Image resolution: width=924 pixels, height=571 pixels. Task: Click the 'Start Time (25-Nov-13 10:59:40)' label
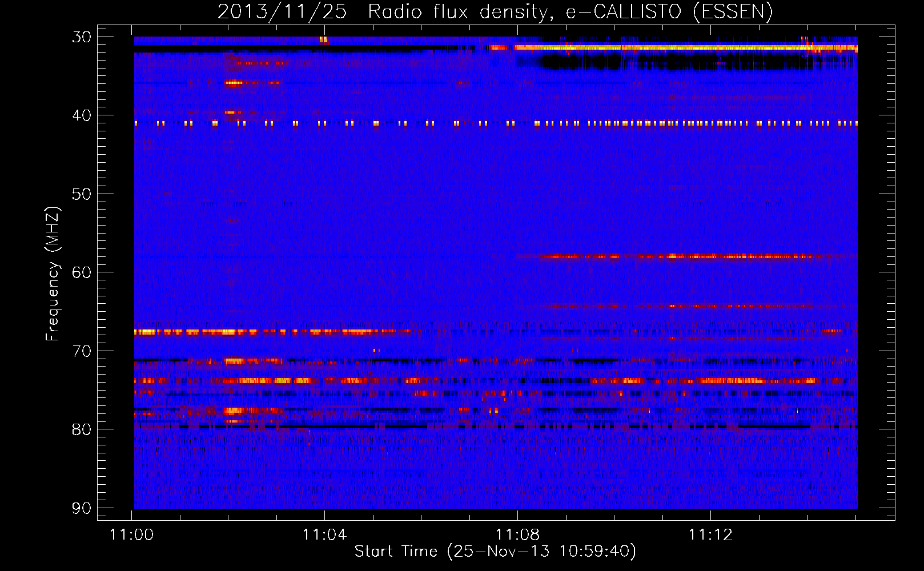tap(495, 552)
